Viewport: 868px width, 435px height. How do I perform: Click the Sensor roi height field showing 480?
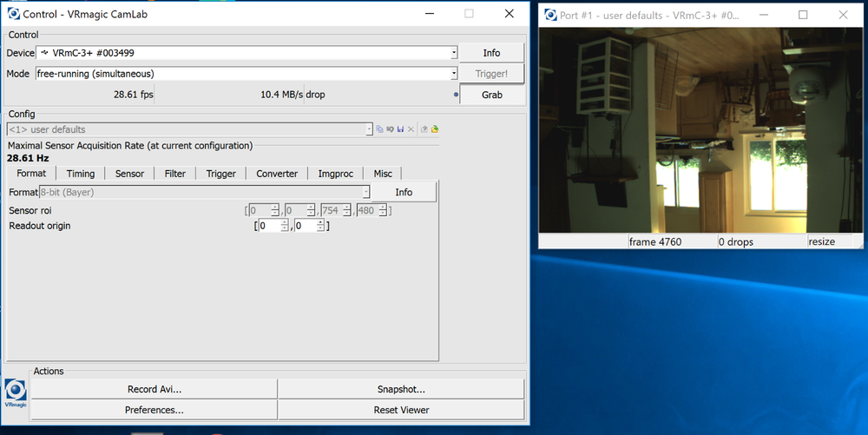click(x=367, y=210)
